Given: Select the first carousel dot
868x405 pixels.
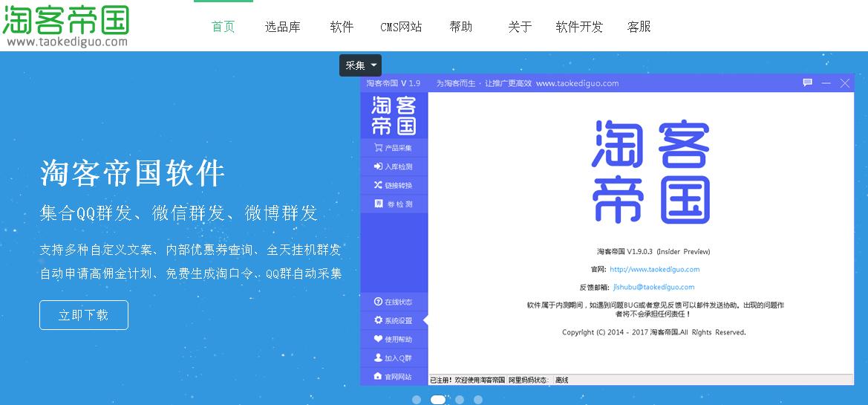Looking at the screenshot, I should coord(417,400).
